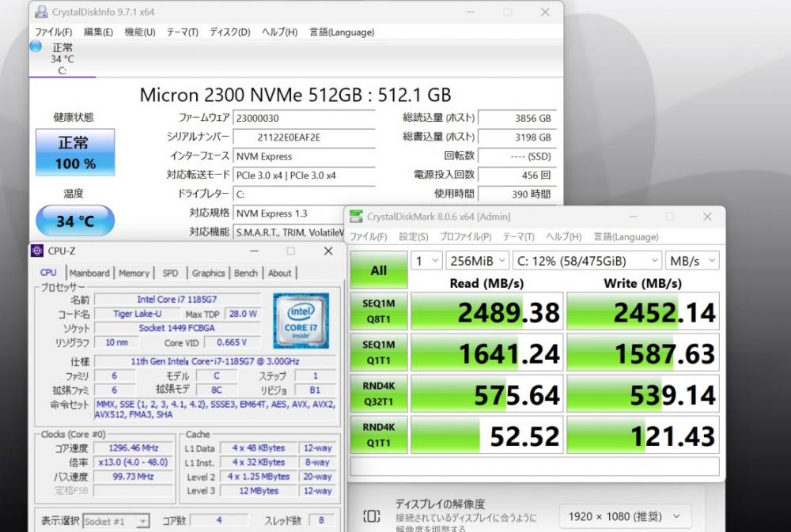This screenshot has width=791, height=532.
Task: Open drive dropdown showing C: 12%
Action: pos(587,261)
